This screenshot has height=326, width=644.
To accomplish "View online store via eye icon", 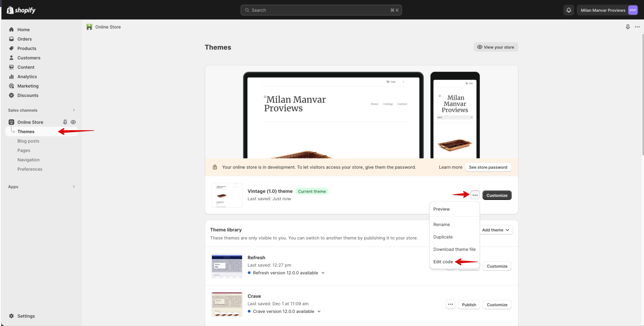I will pos(73,122).
